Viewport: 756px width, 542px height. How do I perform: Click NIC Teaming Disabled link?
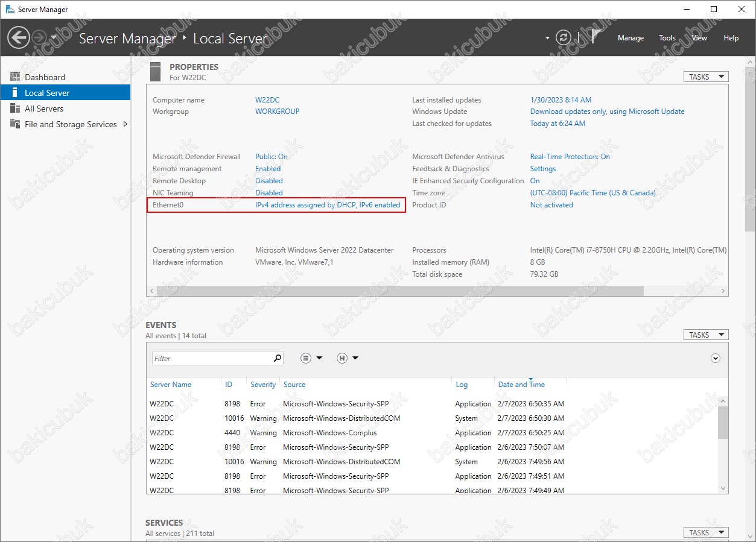tap(269, 193)
